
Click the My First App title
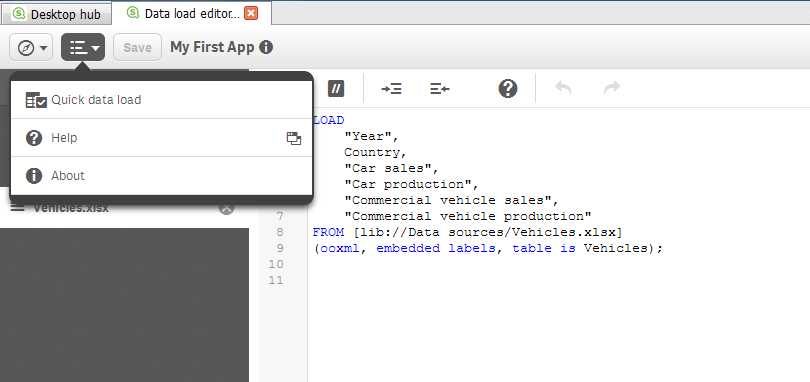pyautogui.click(x=212, y=48)
